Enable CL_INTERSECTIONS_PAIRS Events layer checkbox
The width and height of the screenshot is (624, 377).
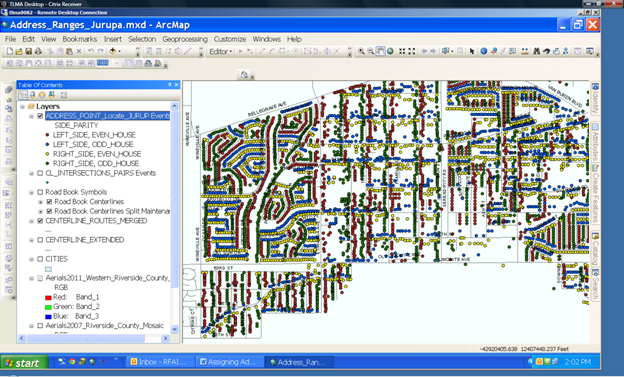tap(40, 173)
